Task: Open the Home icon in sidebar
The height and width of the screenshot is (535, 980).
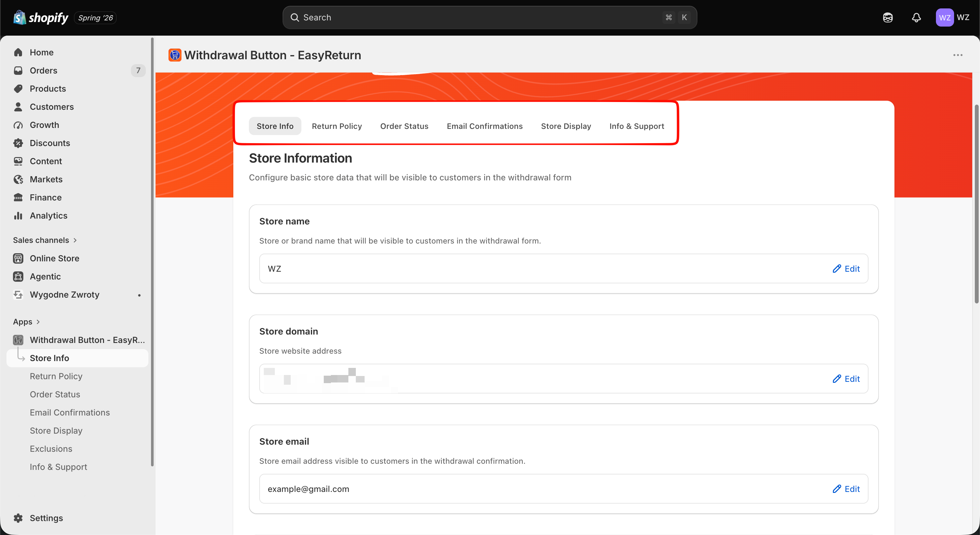Action: pos(18,52)
